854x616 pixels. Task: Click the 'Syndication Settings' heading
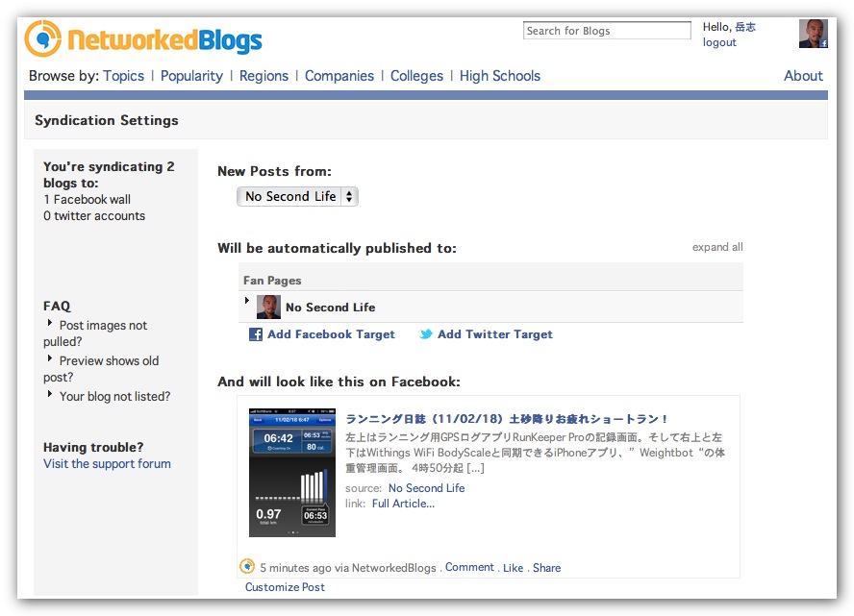click(107, 120)
